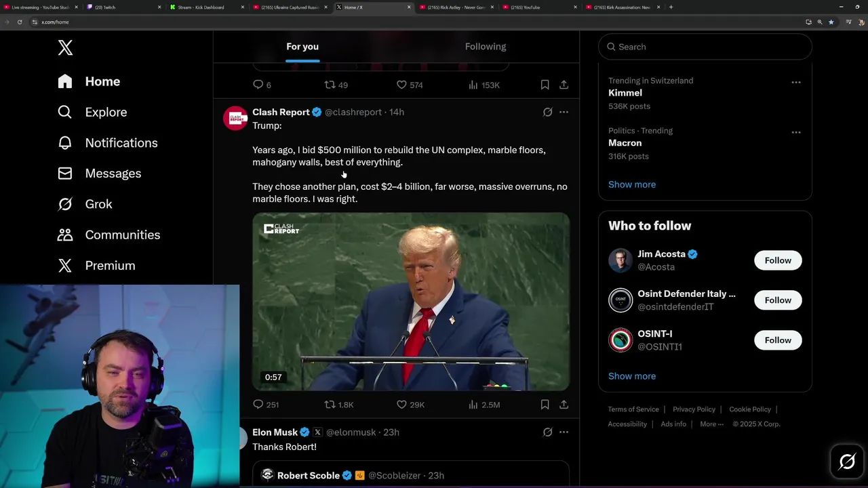Like the Clash Report post with 29K likes

pos(410,405)
